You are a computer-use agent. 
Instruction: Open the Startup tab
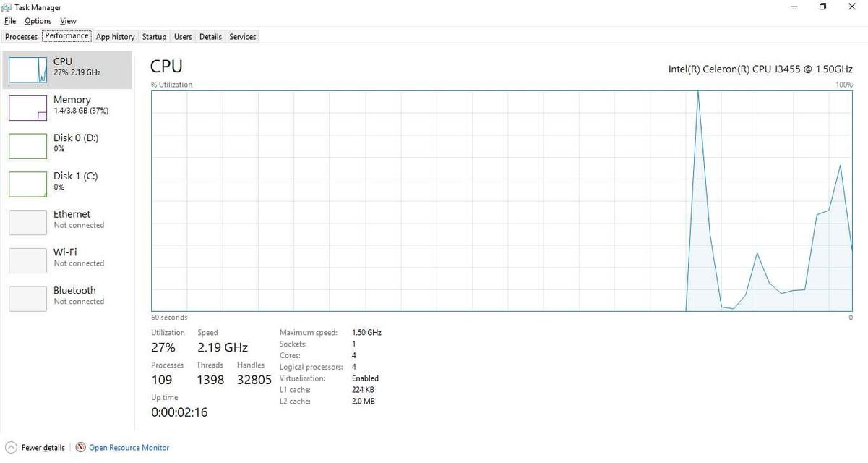(x=154, y=37)
